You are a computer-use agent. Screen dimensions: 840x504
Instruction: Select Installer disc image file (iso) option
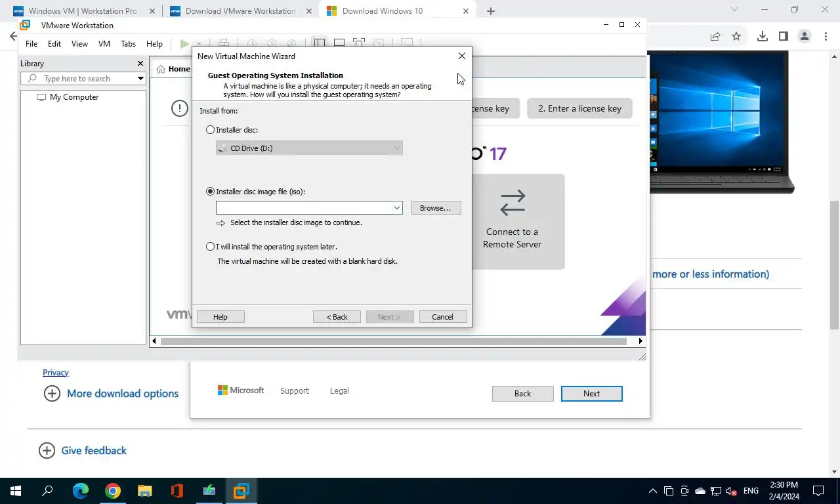click(210, 192)
